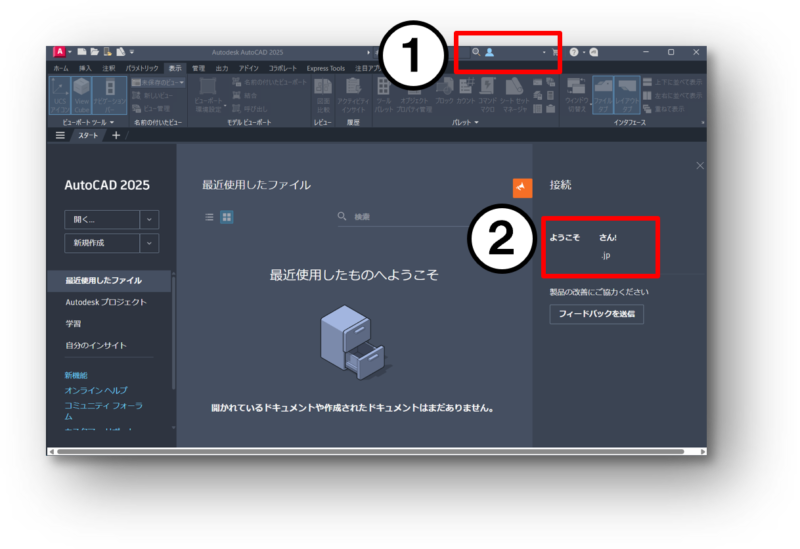This screenshot has width=800, height=549.
Task: Open the オンライン ヘルプ link
Action: [x=96, y=390]
